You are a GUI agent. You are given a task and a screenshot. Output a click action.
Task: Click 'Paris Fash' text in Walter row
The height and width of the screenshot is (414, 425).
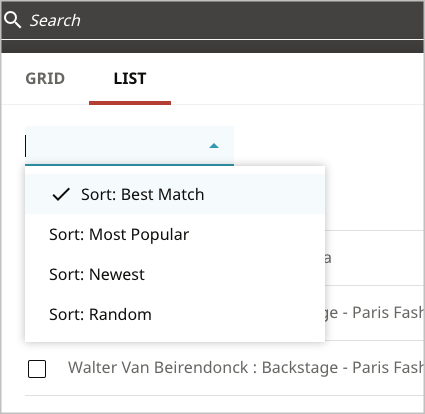[388, 367]
